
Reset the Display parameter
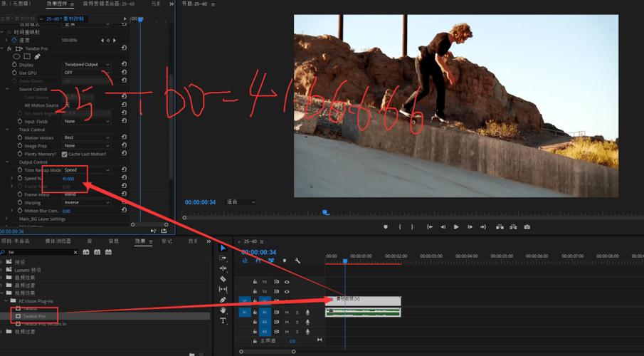124,64
